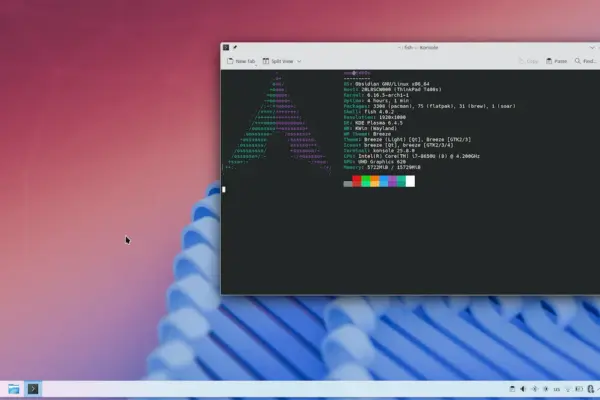Viewport: 600px width, 400px height.
Task: Click the red color block in neofetch palette
Action: point(357,181)
